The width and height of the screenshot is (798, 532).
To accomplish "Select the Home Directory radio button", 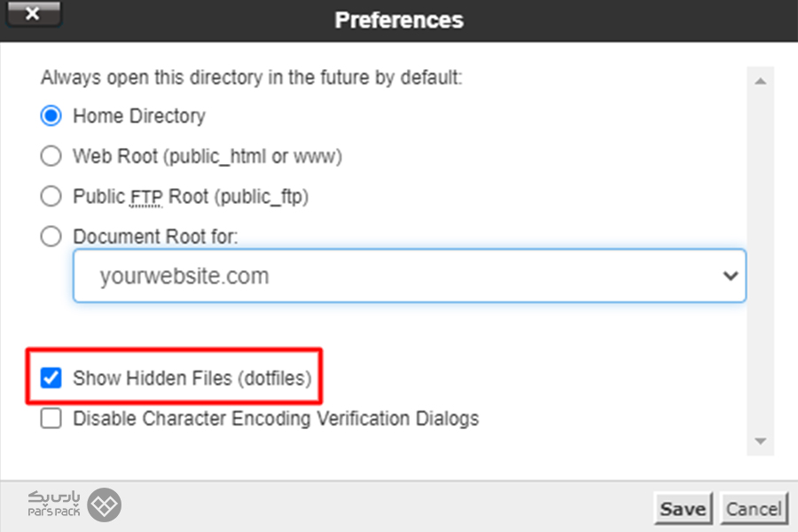I will 51,116.
